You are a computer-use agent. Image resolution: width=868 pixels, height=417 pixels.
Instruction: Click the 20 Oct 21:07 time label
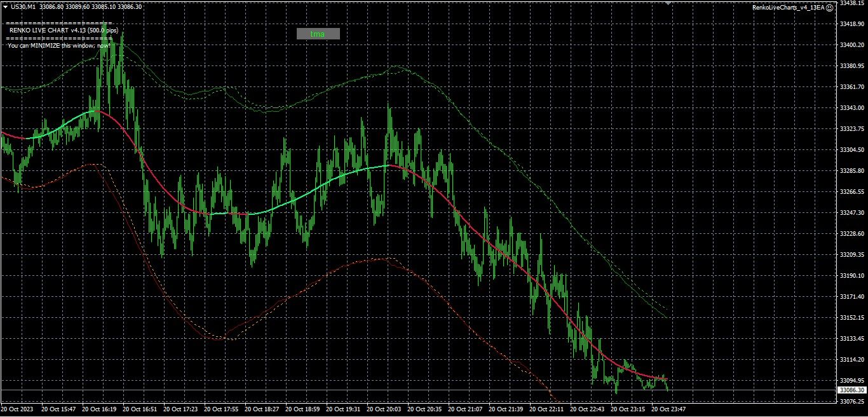[x=465, y=410]
